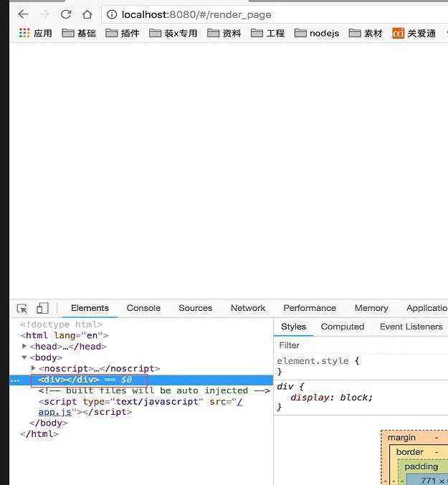Expand the noscript element node
The height and width of the screenshot is (485, 448).
(x=34, y=368)
